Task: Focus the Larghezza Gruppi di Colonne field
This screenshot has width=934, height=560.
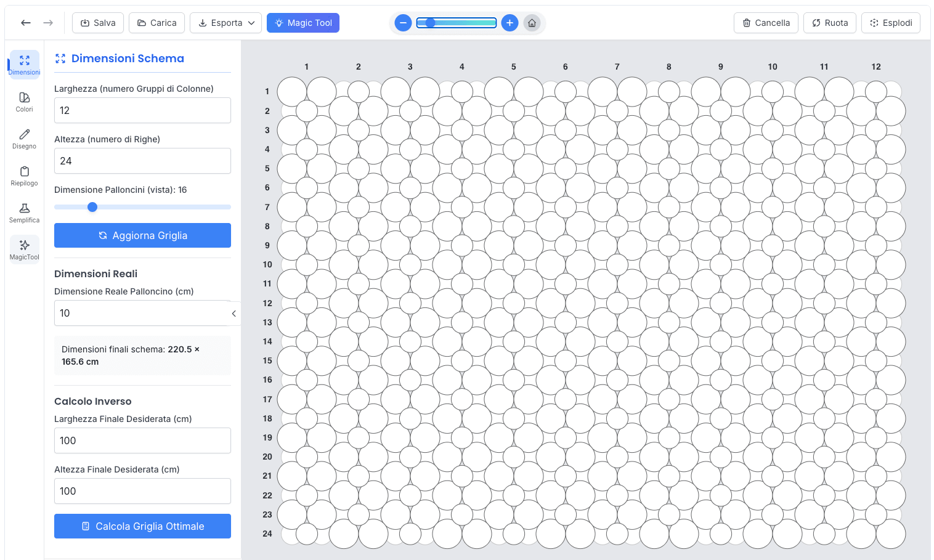Action: pos(142,110)
